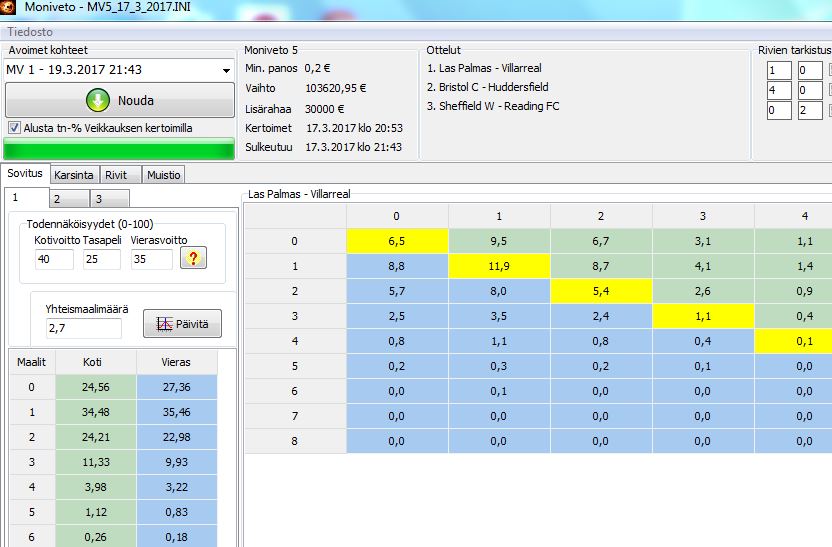
Task: Click the green progress bar under the checkbox
Action: point(119,150)
